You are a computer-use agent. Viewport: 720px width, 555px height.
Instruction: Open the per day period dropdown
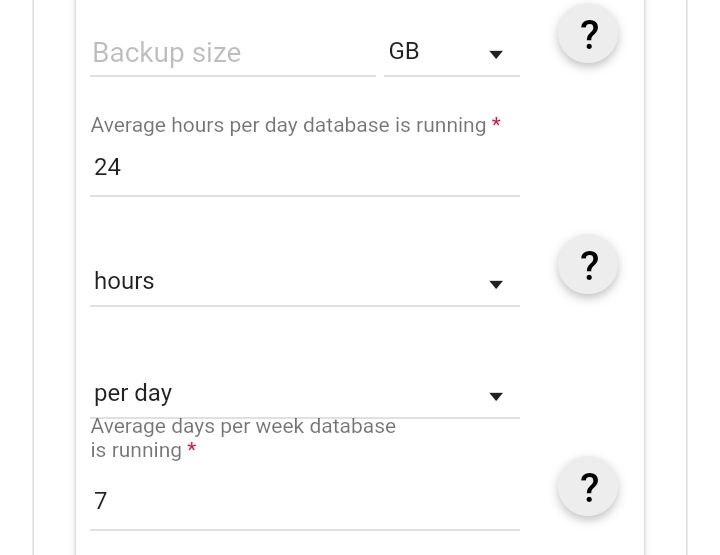[x=305, y=393]
